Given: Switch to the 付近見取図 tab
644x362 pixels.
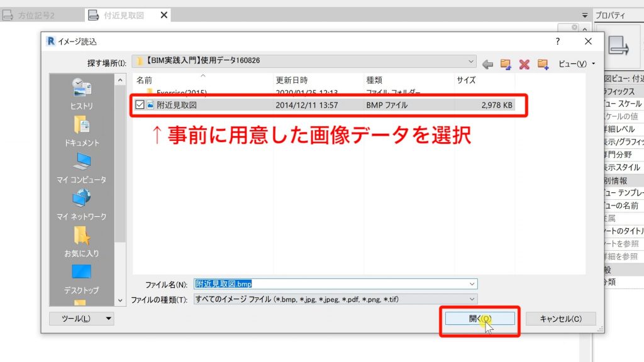Looking at the screenshot, I should tap(123, 14).
